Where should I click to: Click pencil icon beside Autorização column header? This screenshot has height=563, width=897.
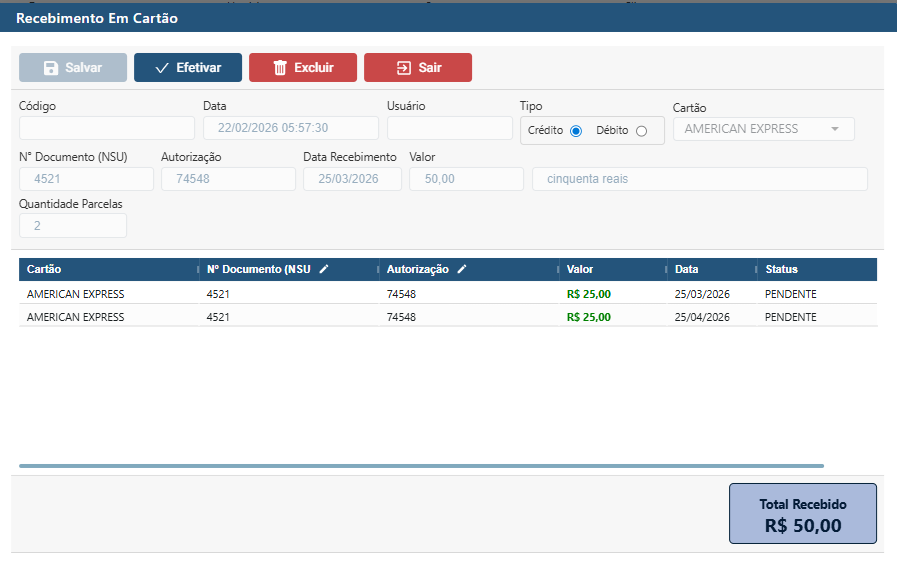[460, 269]
